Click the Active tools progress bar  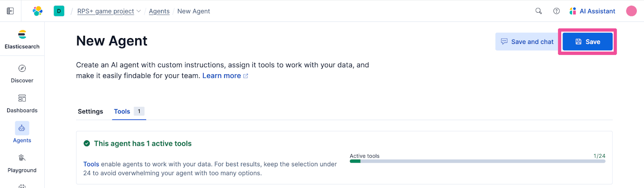pyautogui.click(x=477, y=161)
